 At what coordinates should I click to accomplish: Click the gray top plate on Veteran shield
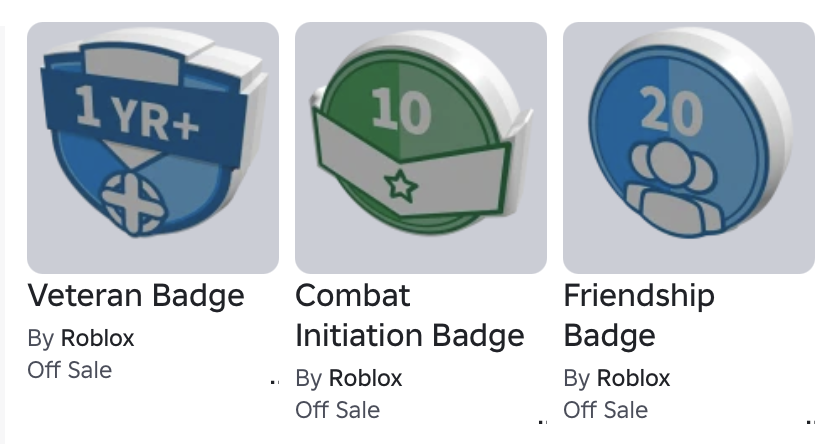(133, 65)
